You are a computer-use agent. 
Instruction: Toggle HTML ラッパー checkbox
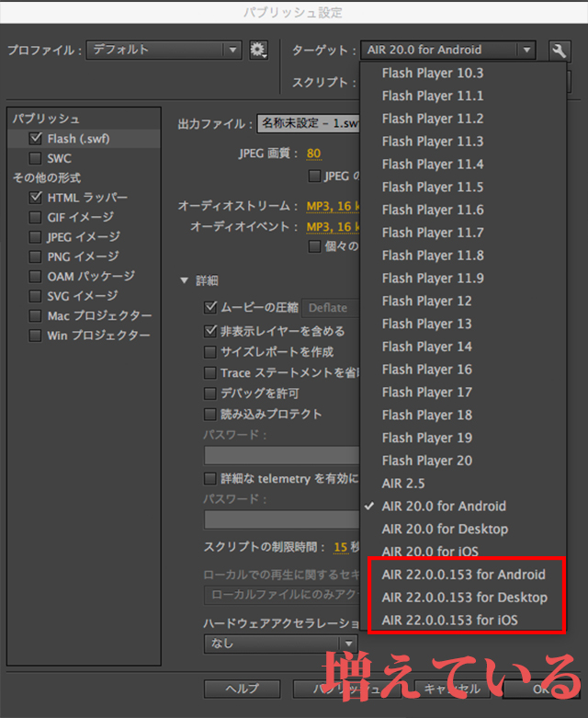(x=35, y=198)
